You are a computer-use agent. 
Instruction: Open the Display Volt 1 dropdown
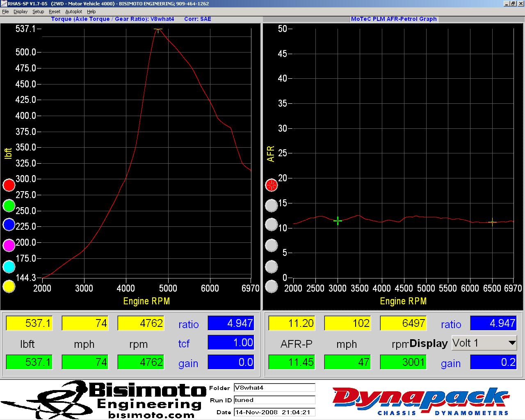[x=484, y=343]
